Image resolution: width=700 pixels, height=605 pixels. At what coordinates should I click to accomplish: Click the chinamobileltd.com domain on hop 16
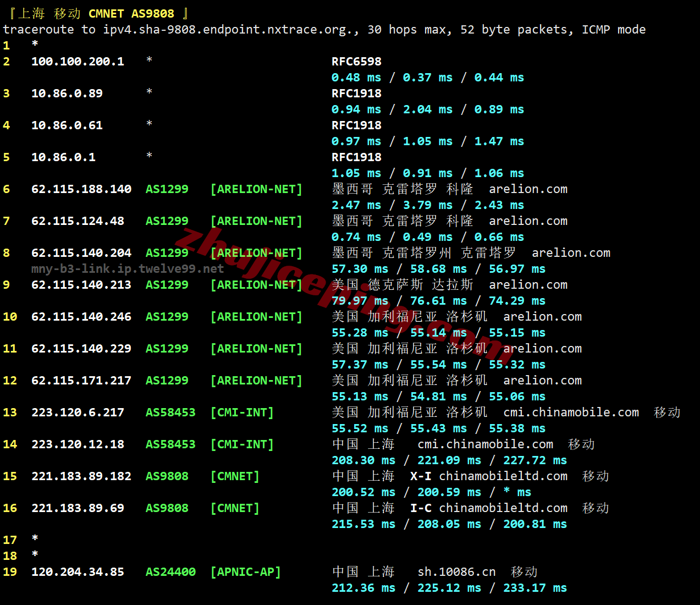pos(503,508)
